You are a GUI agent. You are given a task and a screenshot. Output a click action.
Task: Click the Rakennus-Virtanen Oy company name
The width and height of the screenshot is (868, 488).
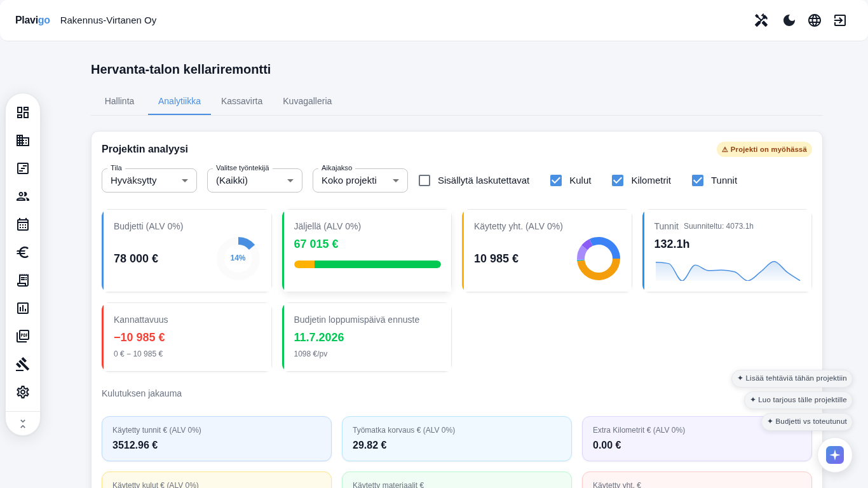click(x=108, y=20)
